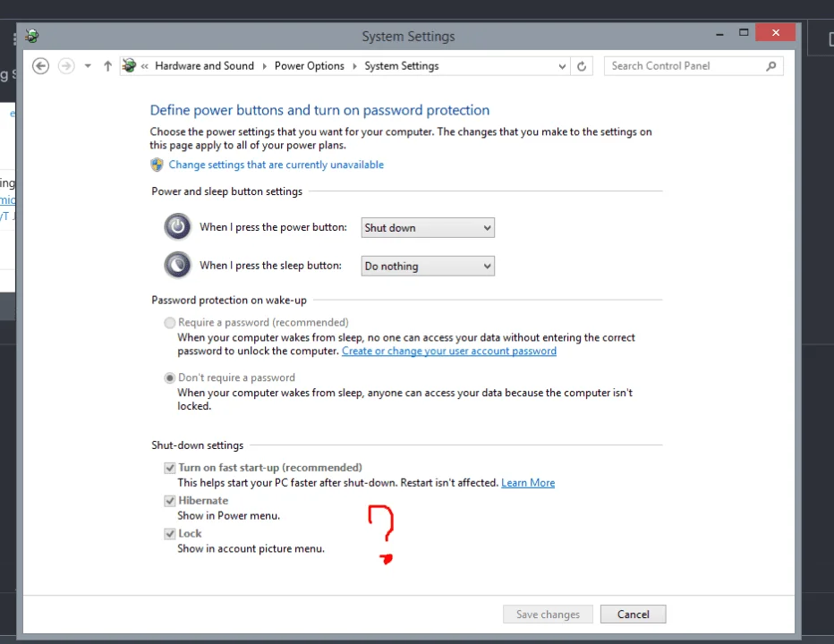Click the Power and sleep button settings label
The image size is (834, 644).
(x=226, y=191)
